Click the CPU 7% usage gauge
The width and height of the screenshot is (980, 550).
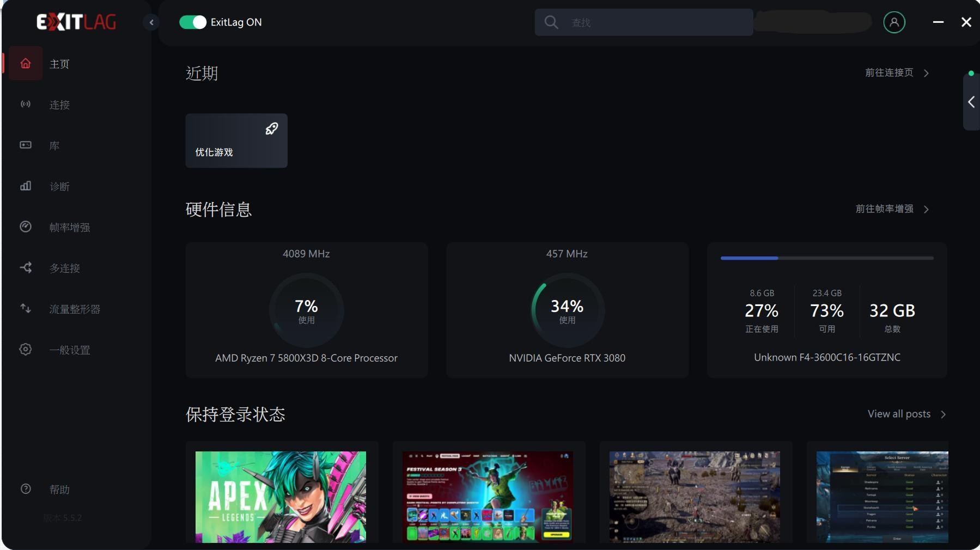click(306, 310)
